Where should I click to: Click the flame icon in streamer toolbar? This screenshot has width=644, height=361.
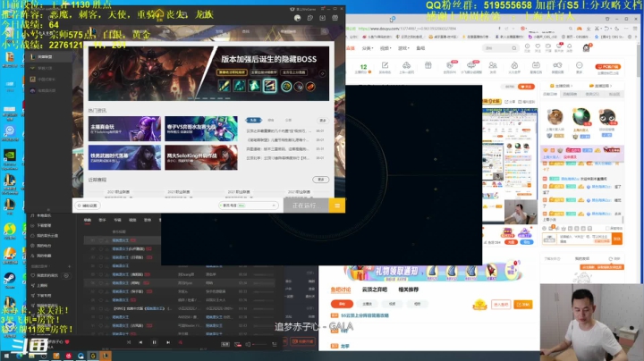(514, 67)
